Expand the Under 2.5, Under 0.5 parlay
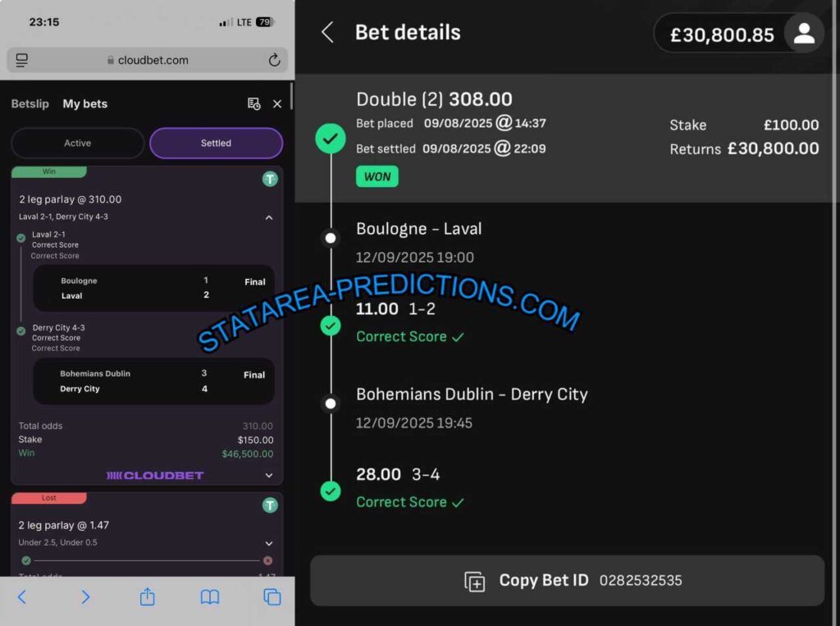This screenshot has width=840, height=626. pyautogui.click(x=269, y=543)
